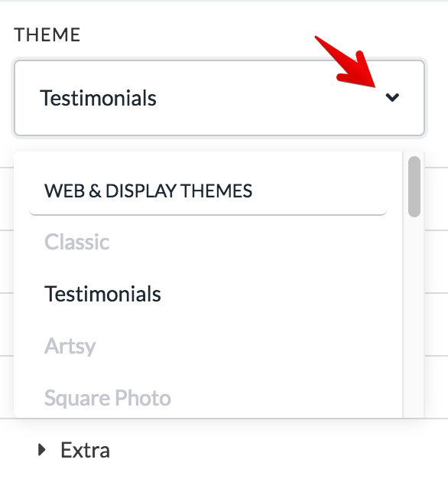Pick the Artsy theme option
Screen dimensions: 448x479
[70, 346]
